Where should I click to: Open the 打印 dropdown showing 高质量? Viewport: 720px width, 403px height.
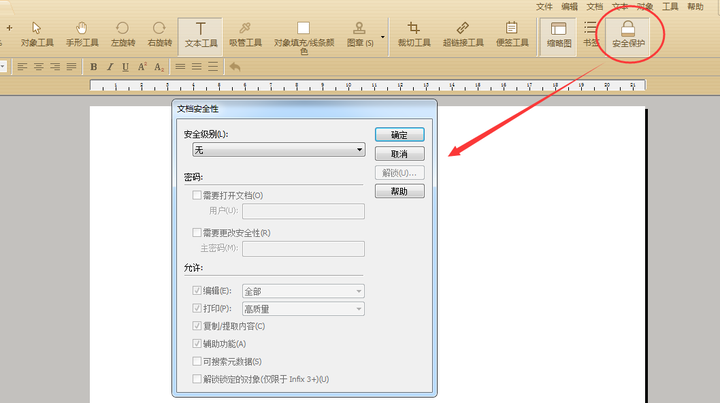304,309
